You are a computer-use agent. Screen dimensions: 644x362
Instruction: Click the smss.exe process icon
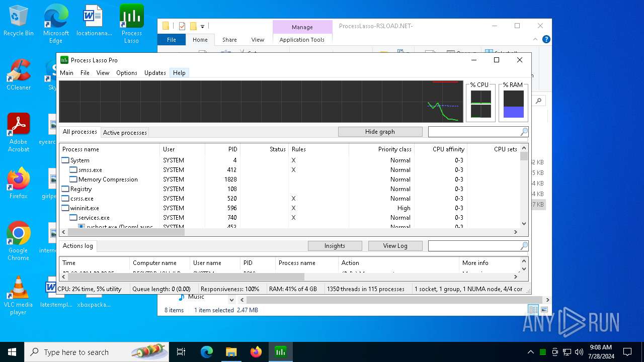(73, 170)
